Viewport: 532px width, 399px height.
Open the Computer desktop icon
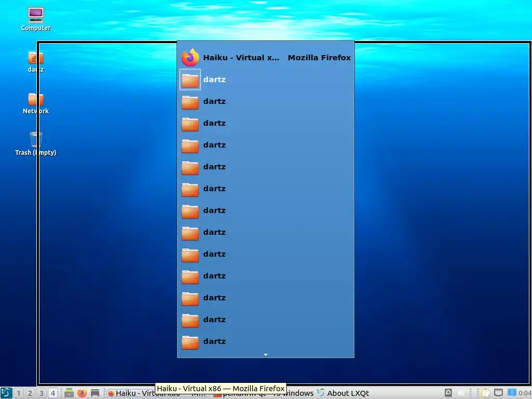coord(36,19)
